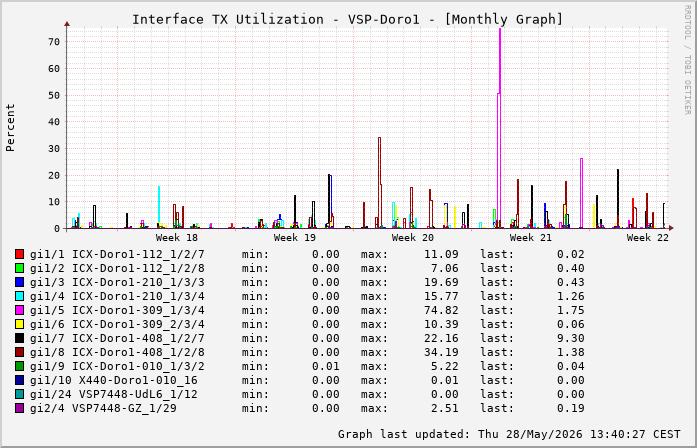This screenshot has width=697, height=448.
Task: Select legend label gi1/3 ICX-Doro1-210_1/3/3
Action: (x=117, y=282)
